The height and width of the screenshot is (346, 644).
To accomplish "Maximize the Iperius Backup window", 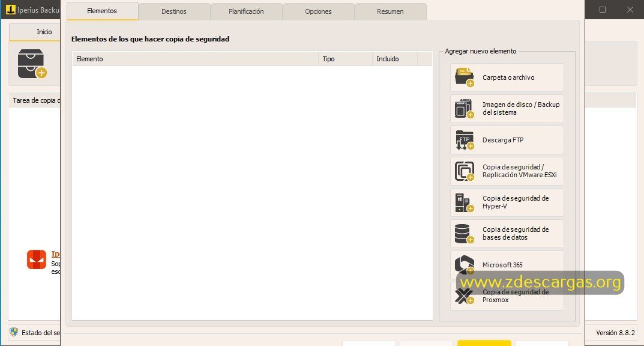I will (x=603, y=10).
